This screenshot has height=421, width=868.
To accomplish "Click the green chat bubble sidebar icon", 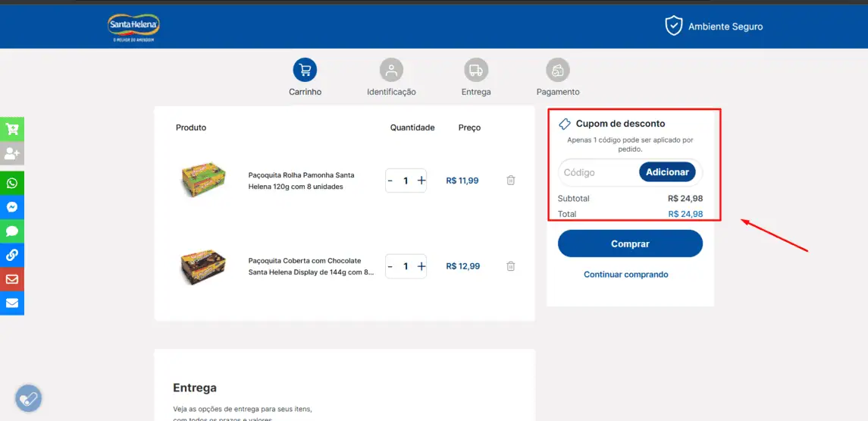I will click(11, 231).
